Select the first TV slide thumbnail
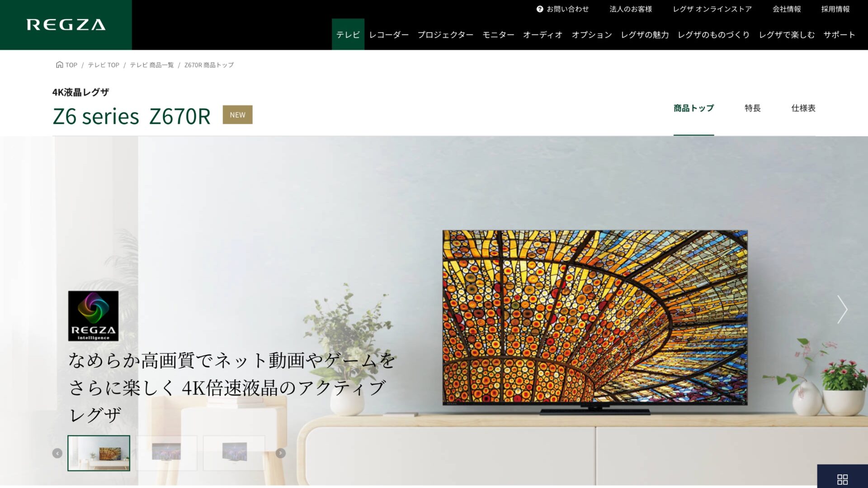The height and width of the screenshot is (488, 868). 99,453
